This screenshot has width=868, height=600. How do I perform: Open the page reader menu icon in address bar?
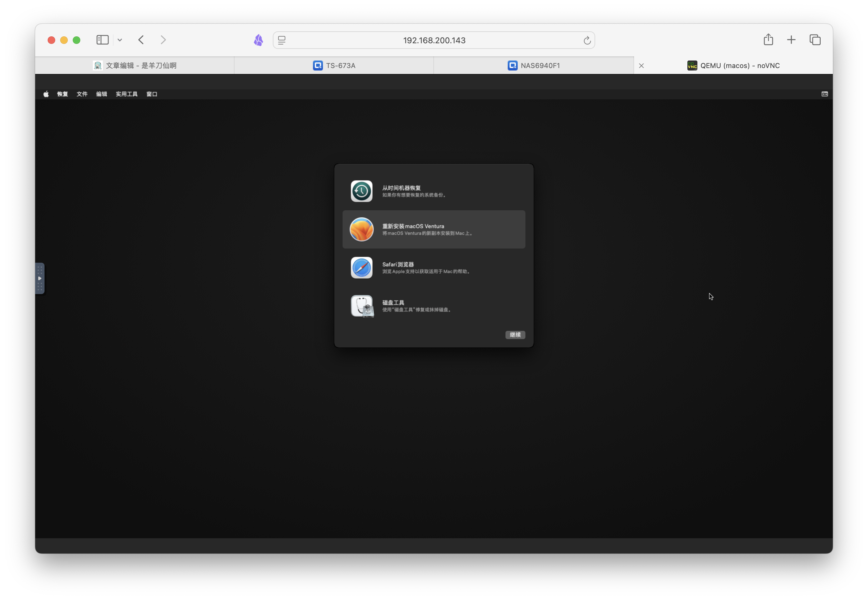282,40
